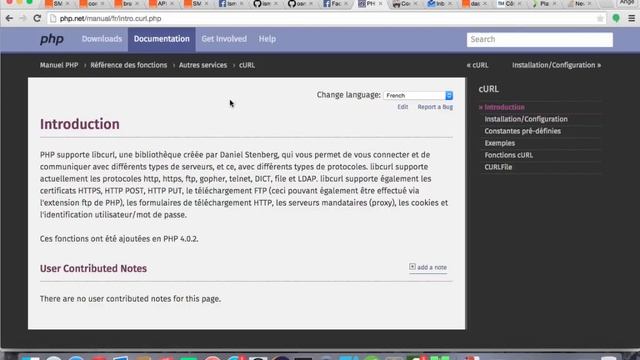This screenshot has height=360, width=640.
Task: Click the User Contributed Notes heading
Action: (93, 269)
